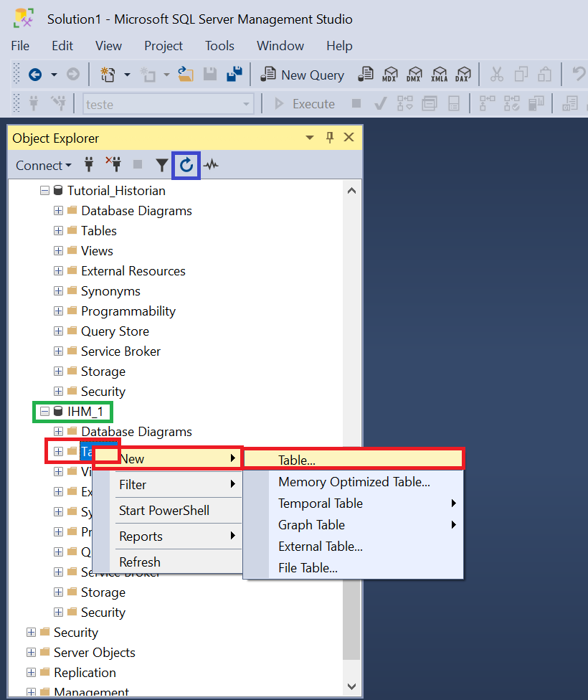Expand the Server Objects folder
Screen dimensions: 588x700
coord(31,652)
